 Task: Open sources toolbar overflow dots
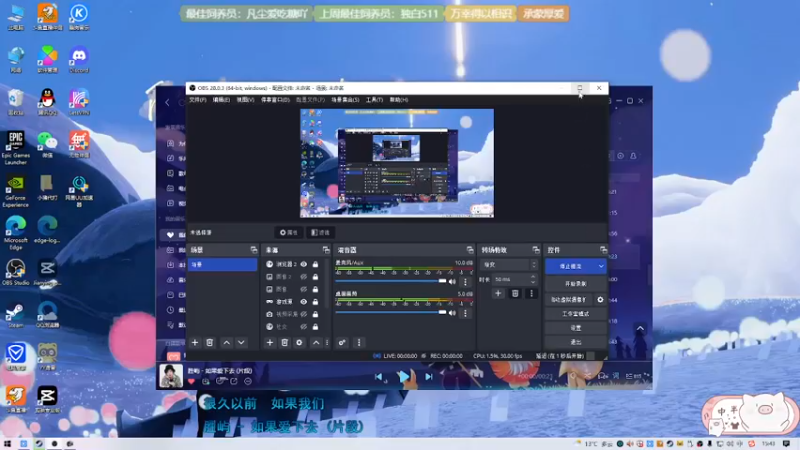tap(327, 343)
